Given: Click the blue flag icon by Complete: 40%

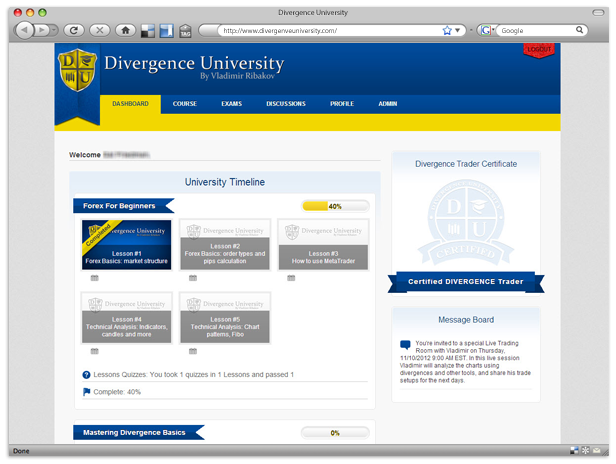Looking at the screenshot, I should point(86,392).
